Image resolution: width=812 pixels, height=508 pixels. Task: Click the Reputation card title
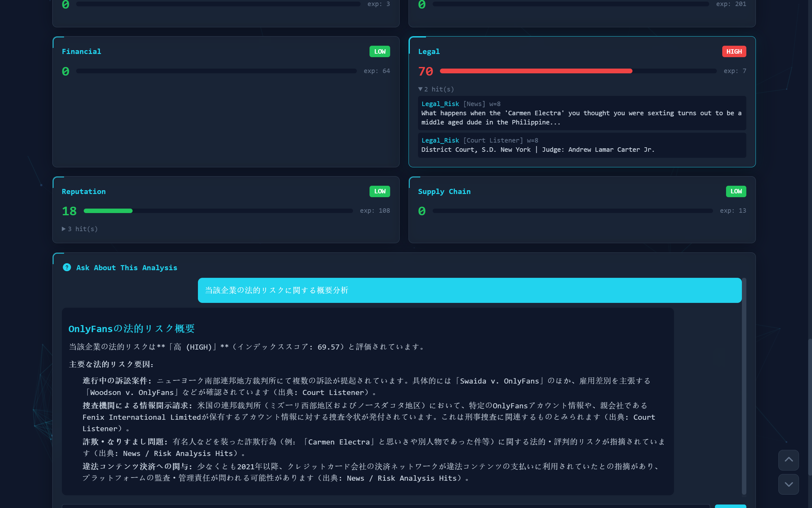(83, 191)
